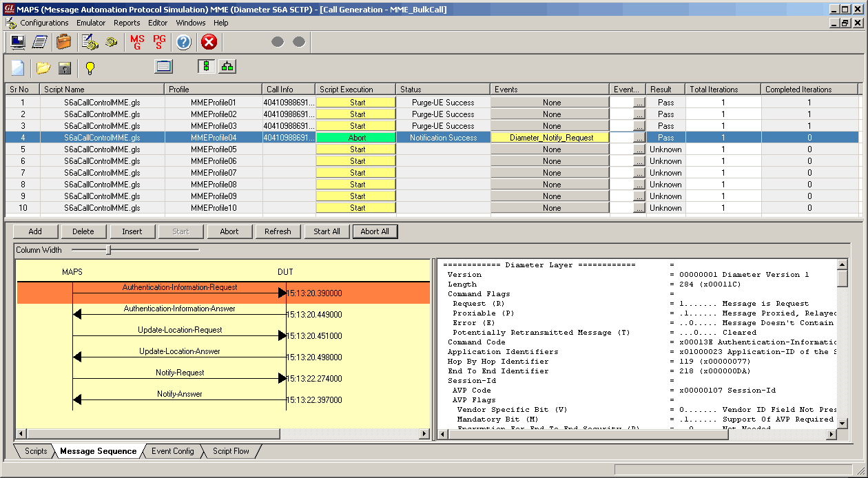
Task: Click the first gray status circle
Action: 278,42
